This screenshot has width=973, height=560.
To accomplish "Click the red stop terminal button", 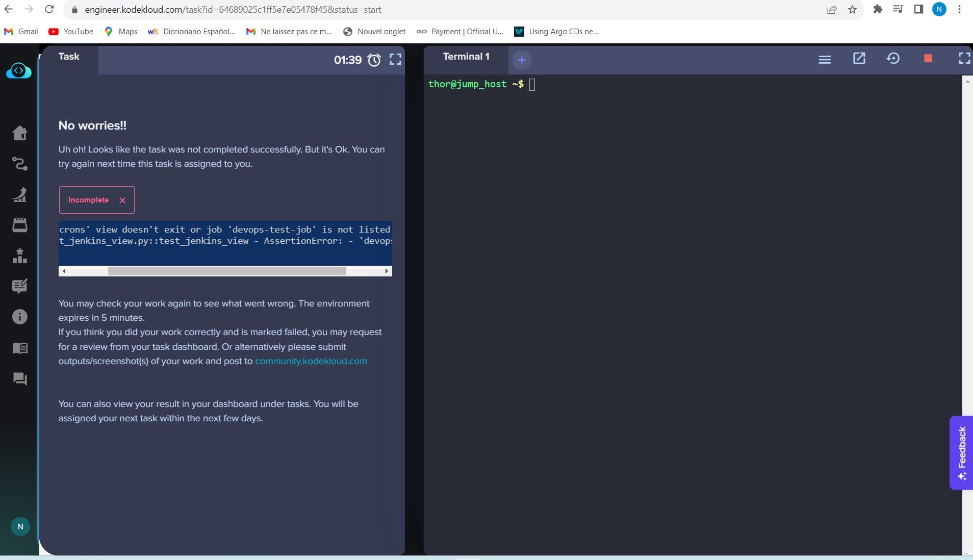I will [x=928, y=59].
